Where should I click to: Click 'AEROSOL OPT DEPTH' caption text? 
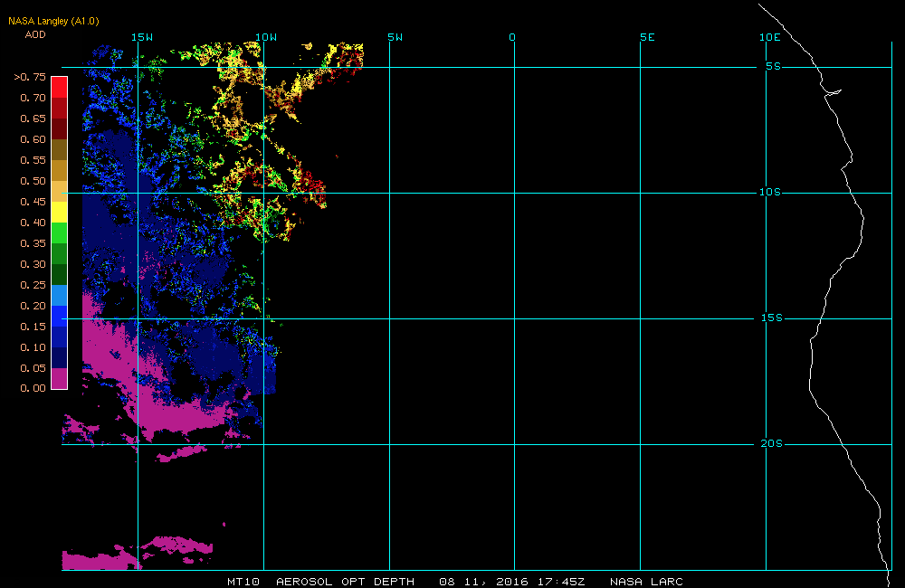[345, 582]
